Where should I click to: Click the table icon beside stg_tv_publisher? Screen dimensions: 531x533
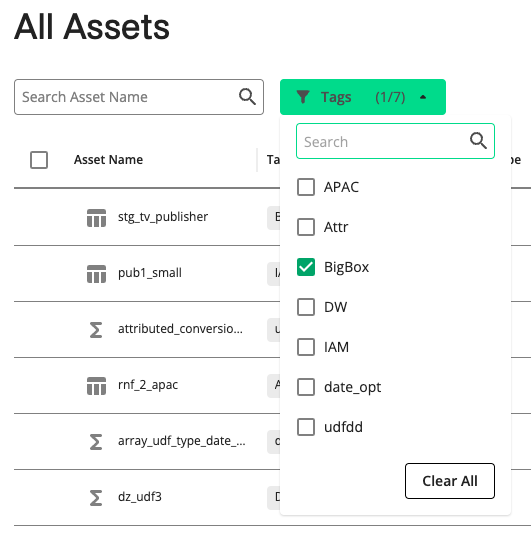(97, 218)
